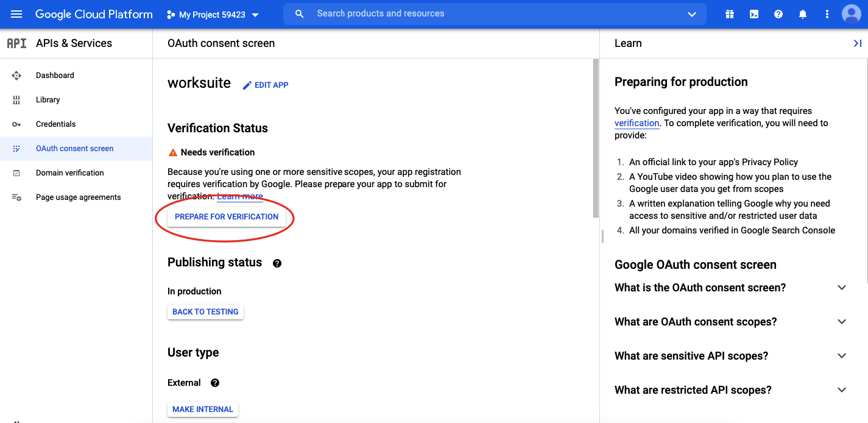Open the three-dot settings menu
The height and width of the screenshot is (423, 868).
point(827,14)
